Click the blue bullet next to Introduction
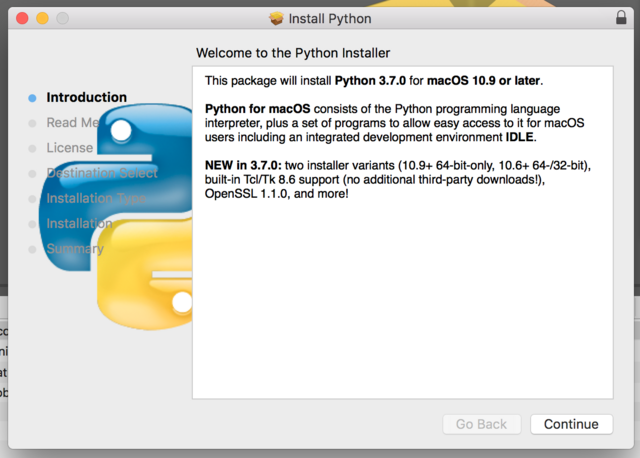This screenshot has height=458, width=640. tap(32, 98)
